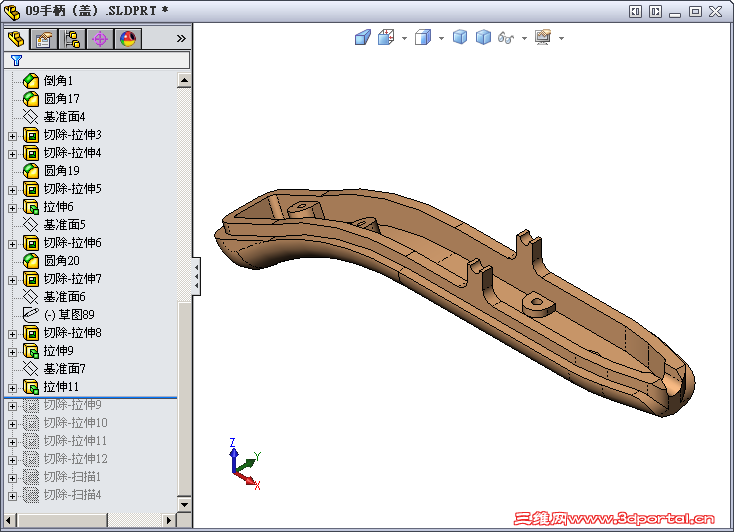
Task: Expand the 拉伸6 feature node
Action: point(12,207)
